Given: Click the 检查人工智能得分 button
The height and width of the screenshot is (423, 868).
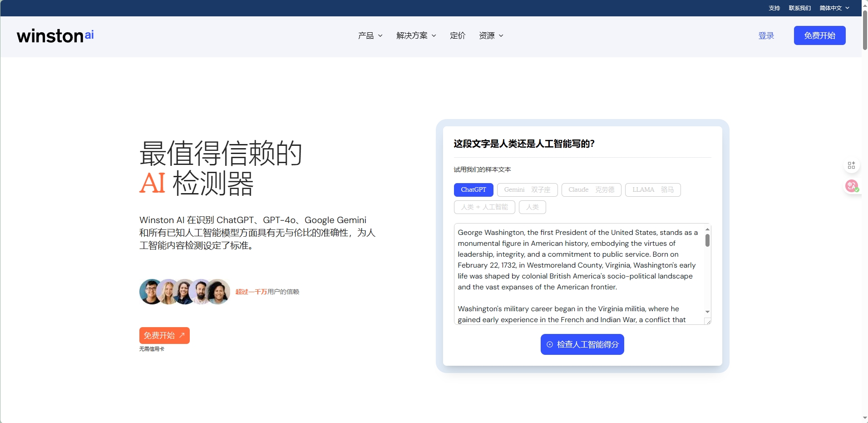Looking at the screenshot, I should click(582, 344).
